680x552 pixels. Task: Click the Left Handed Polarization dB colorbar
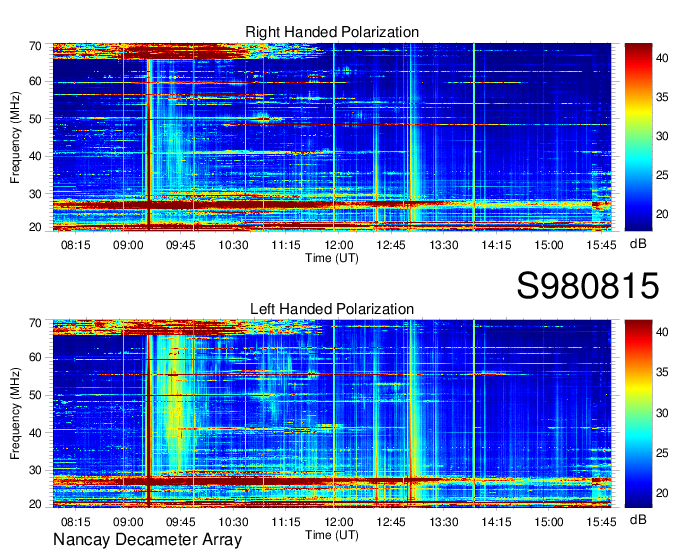(638, 414)
